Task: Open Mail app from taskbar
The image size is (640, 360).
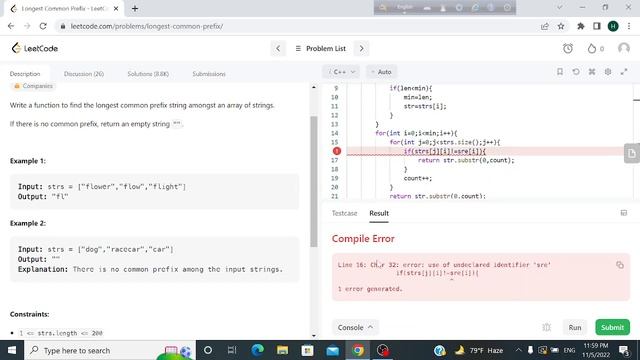Action: tap(333, 350)
